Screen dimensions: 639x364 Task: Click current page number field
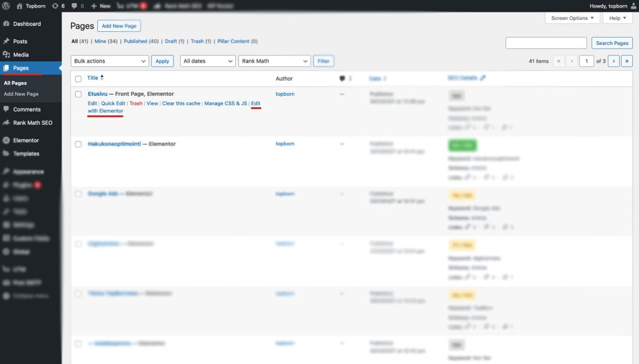[587, 60]
